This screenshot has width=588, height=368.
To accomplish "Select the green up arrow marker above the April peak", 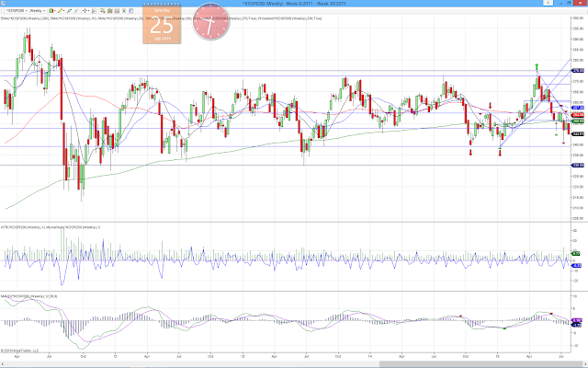I will click(537, 66).
